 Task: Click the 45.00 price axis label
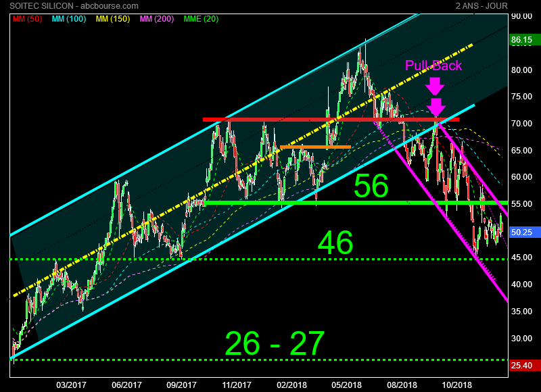[521, 258]
